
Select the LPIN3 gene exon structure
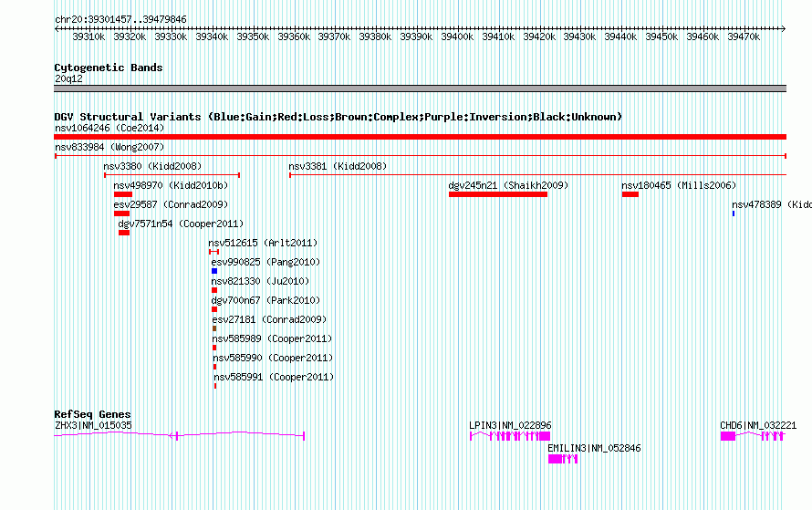tap(510, 436)
